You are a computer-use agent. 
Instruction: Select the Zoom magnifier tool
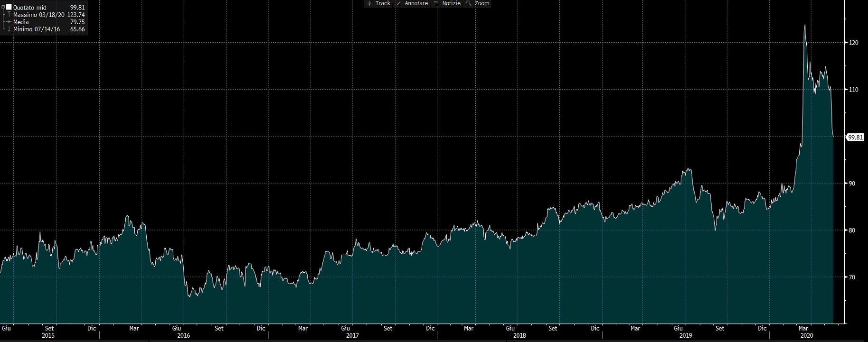[478, 3]
